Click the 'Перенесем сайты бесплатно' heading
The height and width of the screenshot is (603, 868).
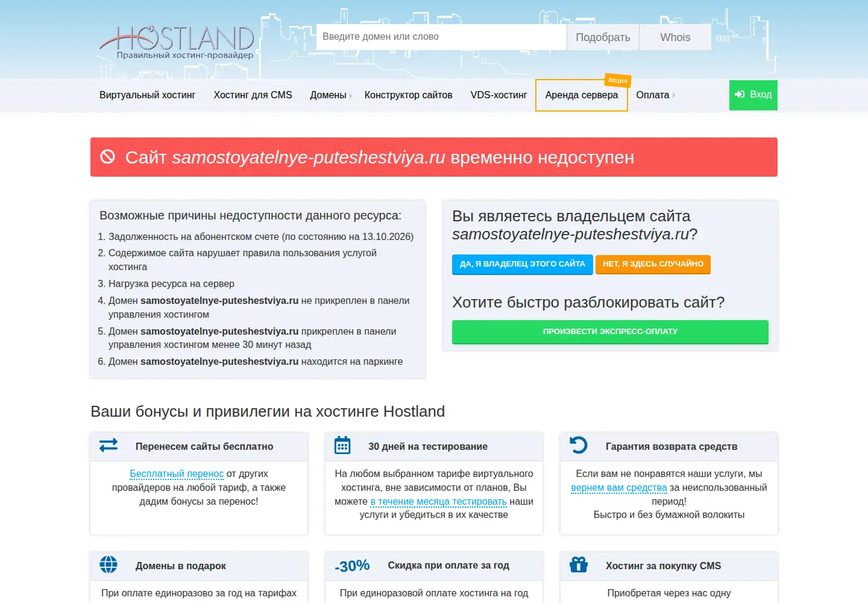(x=204, y=447)
